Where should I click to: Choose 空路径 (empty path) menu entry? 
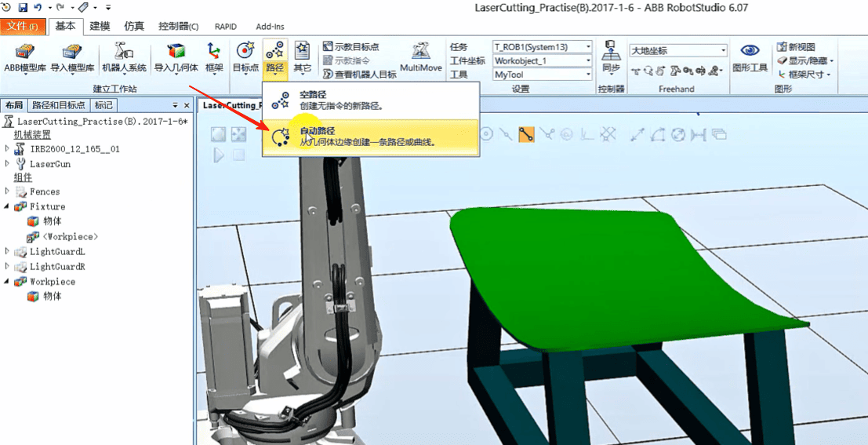(370, 100)
